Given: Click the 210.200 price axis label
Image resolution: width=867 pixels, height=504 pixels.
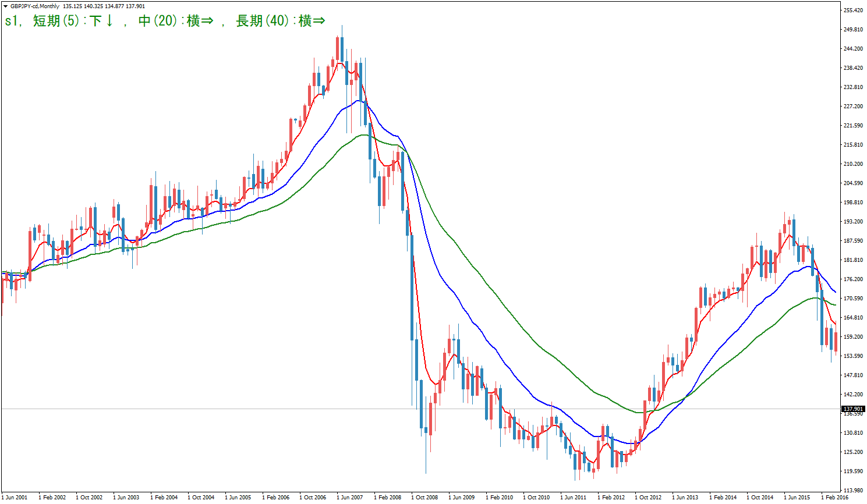Looking at the screenshot, I should [853, 164].
